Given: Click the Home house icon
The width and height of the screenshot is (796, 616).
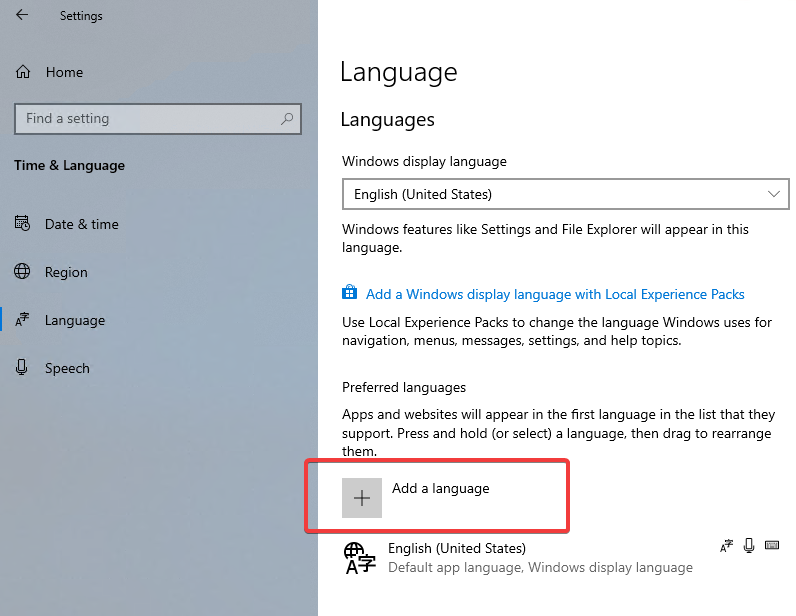Looking at the screenshot, I should [x=23, y=72].
